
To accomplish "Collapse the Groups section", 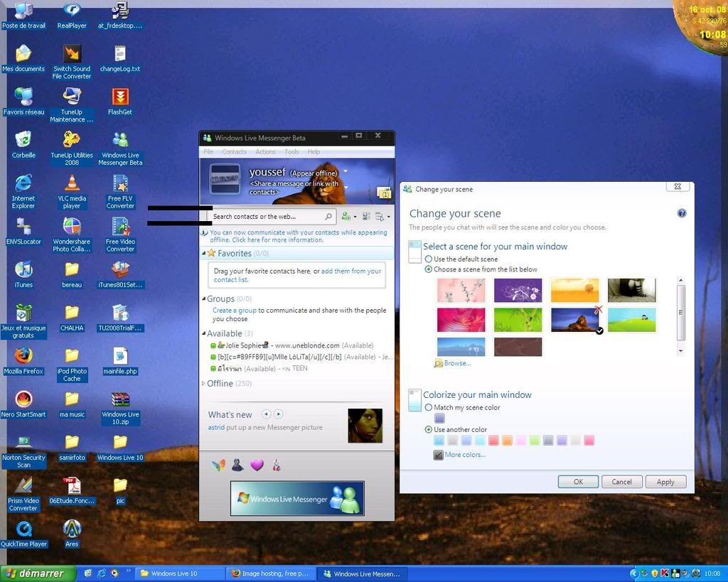I will pyautogui.click(x=204, y=299).
